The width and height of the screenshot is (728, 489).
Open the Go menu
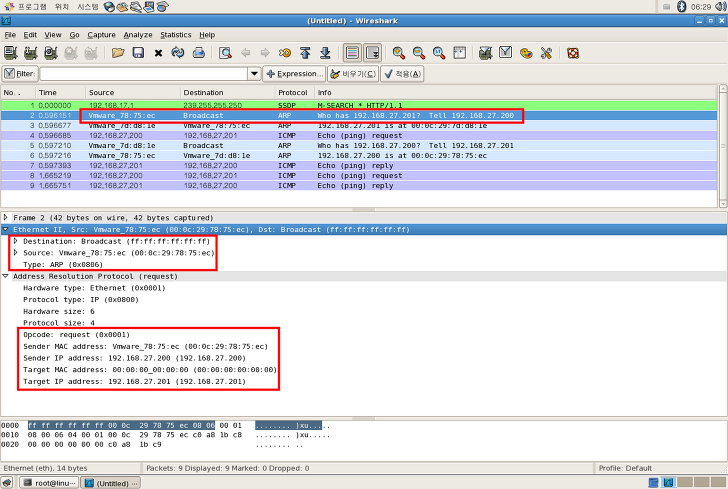coord(74,35)
